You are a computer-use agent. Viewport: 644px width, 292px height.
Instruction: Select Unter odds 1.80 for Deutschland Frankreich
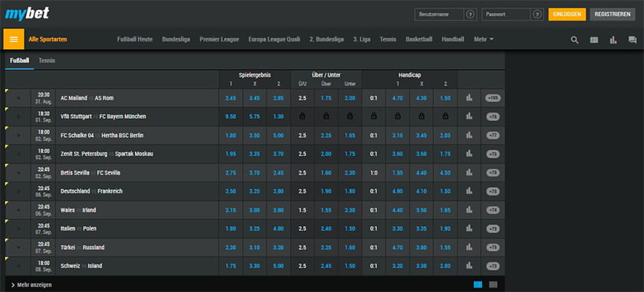point(350,192)
